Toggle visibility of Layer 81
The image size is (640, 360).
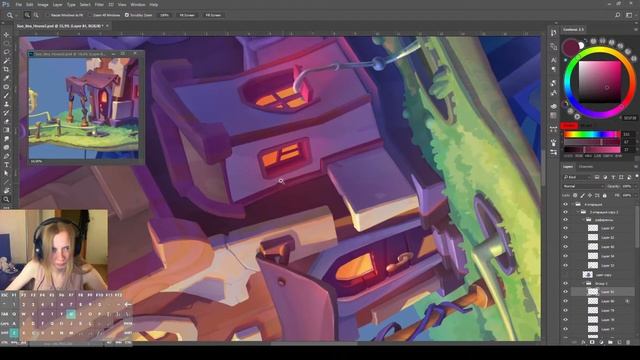pos(565,292)
